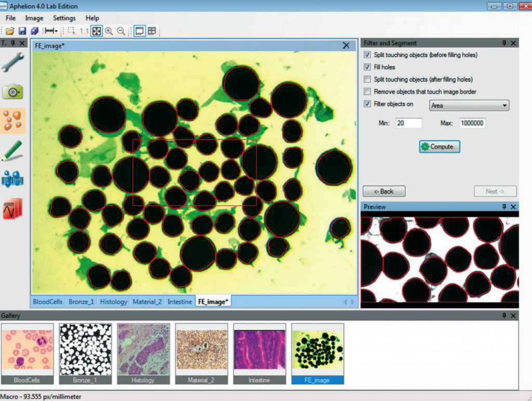The width and height of the screenshot is (532, 401).
Task: Select the FE_image* tab
Action: click(213, 302)
